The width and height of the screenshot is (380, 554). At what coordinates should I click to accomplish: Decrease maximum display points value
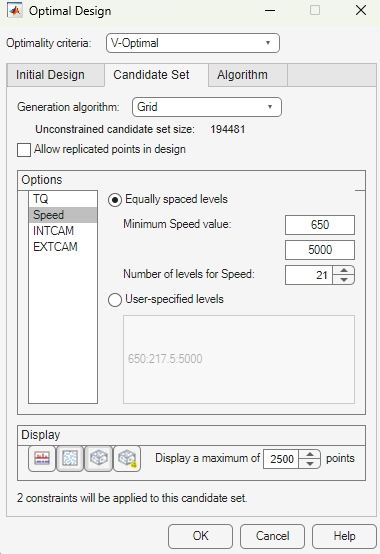310,464
